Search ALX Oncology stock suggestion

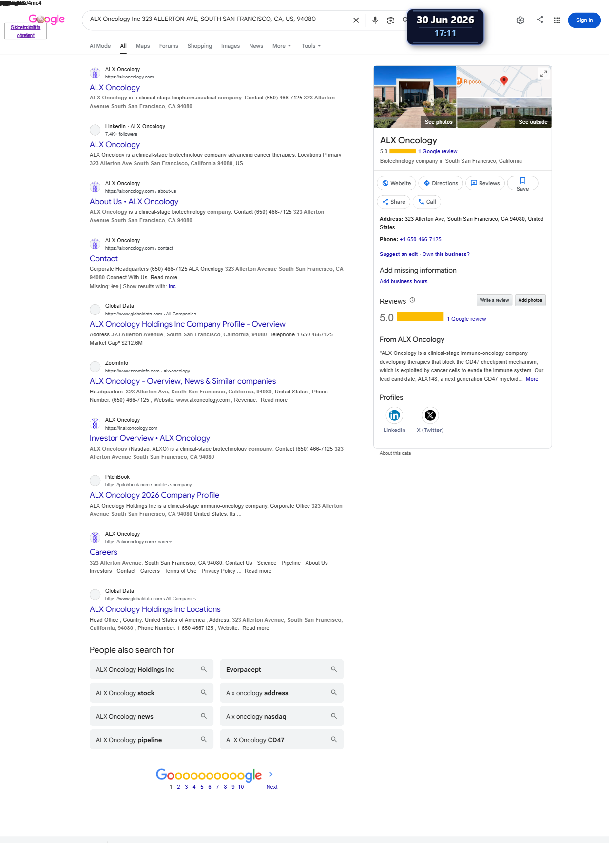[x=152, y=693]
